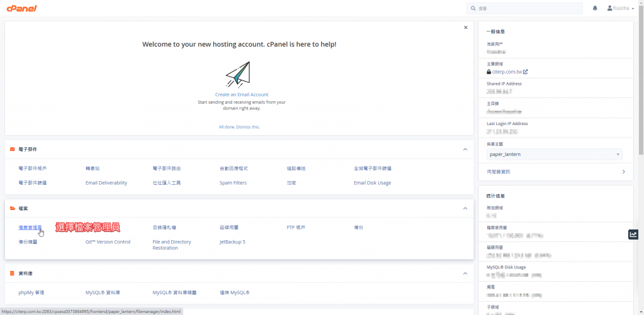Close the welcome banner
The width and height of the screenshot is (644, 315).
click(465, 28)
